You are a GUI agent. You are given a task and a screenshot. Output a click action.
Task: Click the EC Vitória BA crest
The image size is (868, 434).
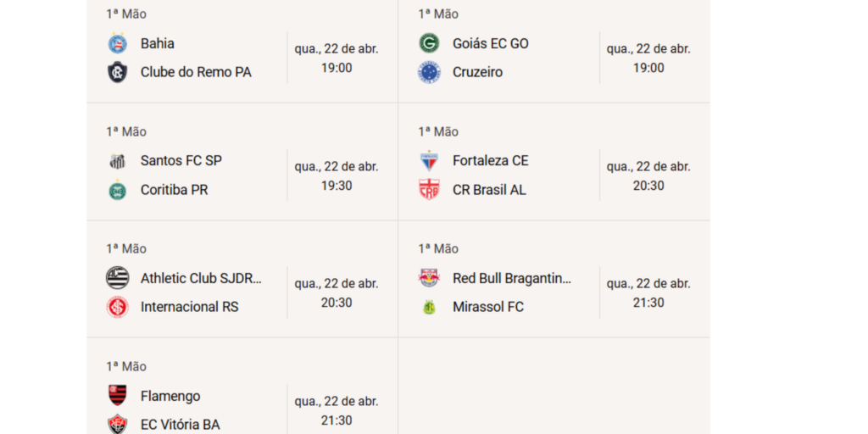pyautogui.click(x=117, y=424)
